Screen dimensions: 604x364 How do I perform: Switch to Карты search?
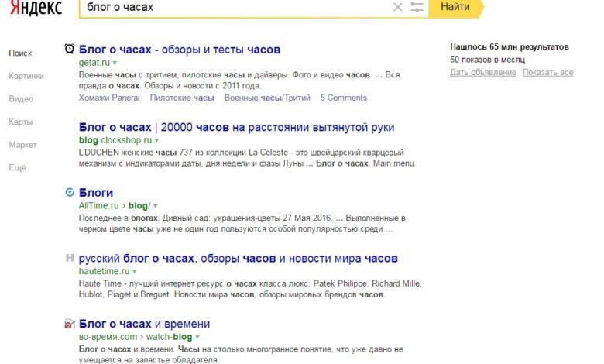click(21, 122)
